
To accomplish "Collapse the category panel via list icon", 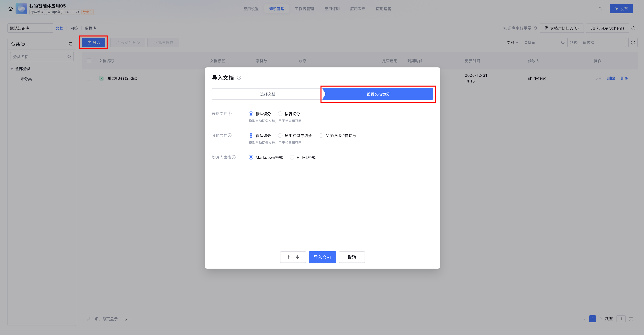I will [x=70, y=44].
